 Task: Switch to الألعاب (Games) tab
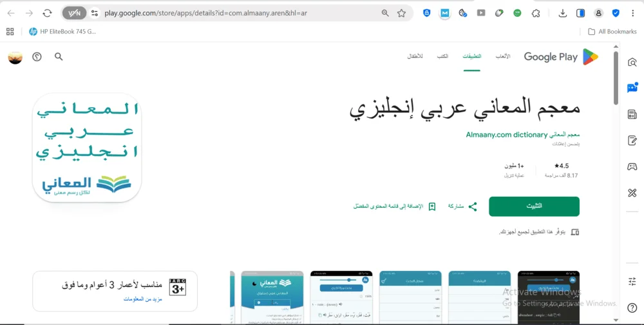[x=503, y=56]
